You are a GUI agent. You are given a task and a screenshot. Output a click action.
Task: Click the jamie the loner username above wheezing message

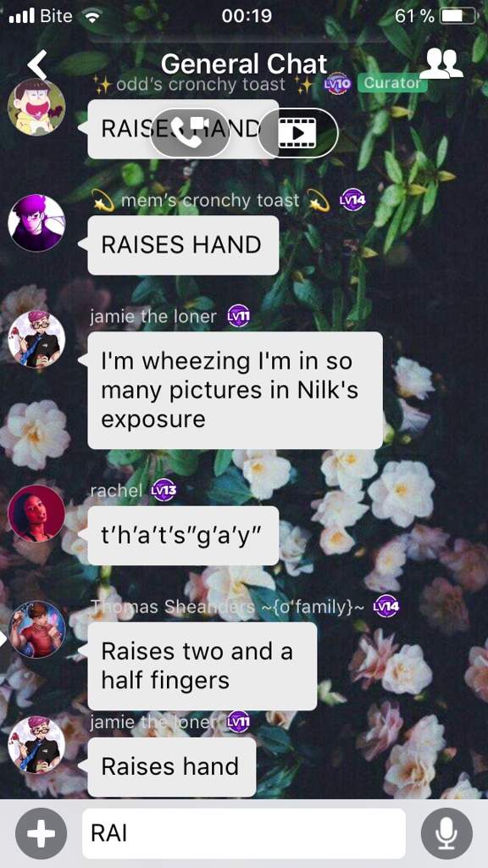point(153,317)
